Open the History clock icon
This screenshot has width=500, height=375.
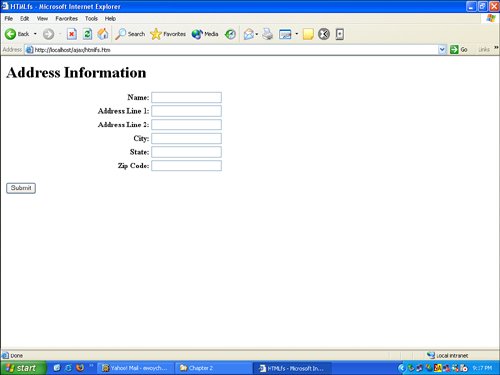[230, 34]
